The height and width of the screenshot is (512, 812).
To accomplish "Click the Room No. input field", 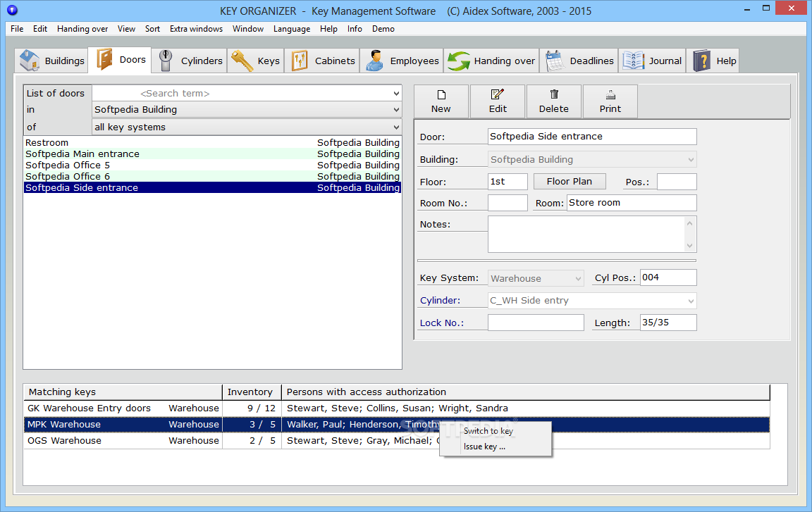I will point(508,203).
